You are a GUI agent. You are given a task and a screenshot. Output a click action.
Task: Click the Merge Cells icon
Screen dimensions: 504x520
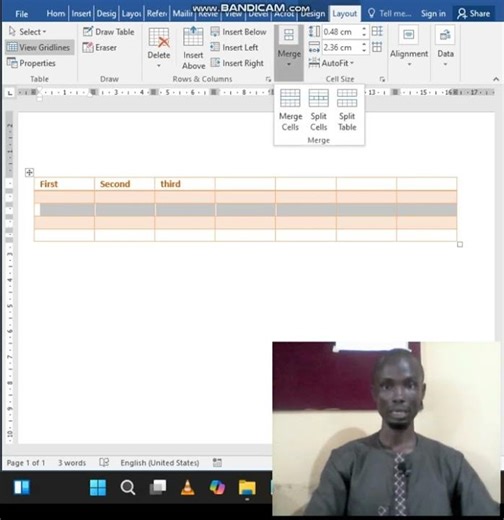click(290, 110)
